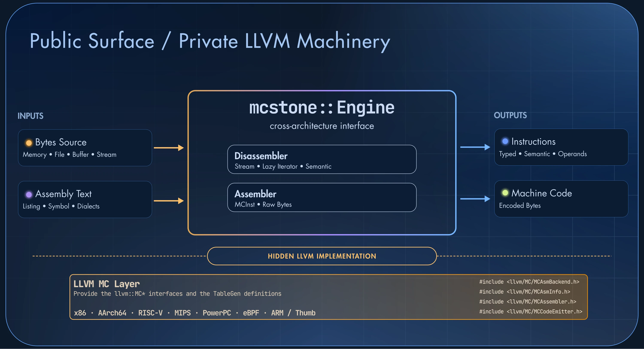Click the mcstone::Engine title
Image resolution: width=644 pixels, height=349 pixels.
coord(322,108)
